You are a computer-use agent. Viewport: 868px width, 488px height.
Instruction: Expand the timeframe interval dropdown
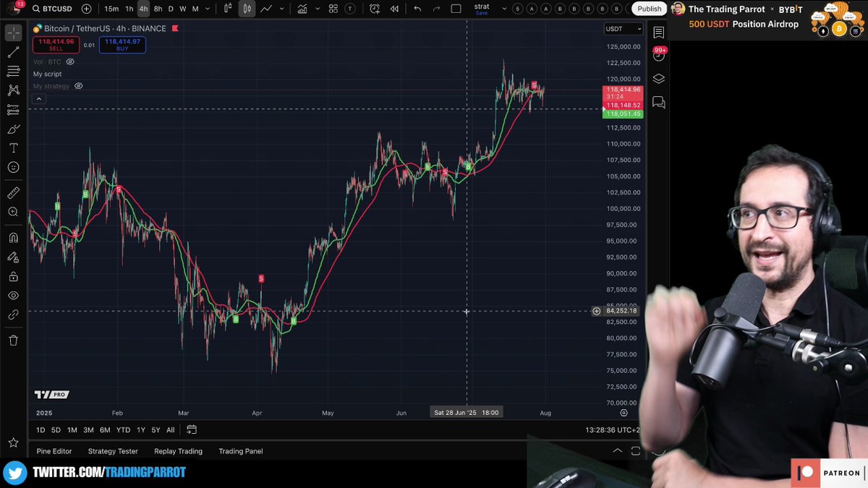click(x=207, y=9)
